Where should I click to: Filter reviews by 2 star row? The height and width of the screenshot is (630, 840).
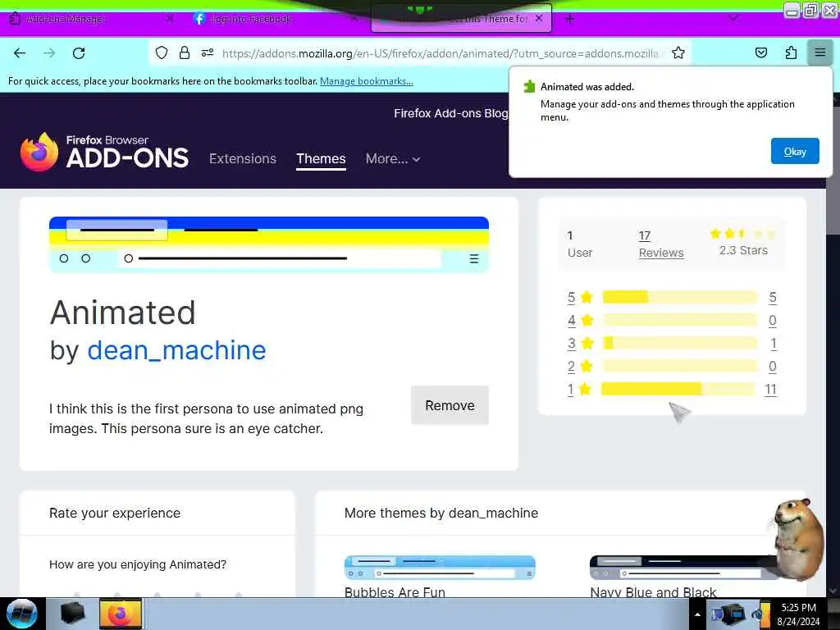[x=672, y=367]
